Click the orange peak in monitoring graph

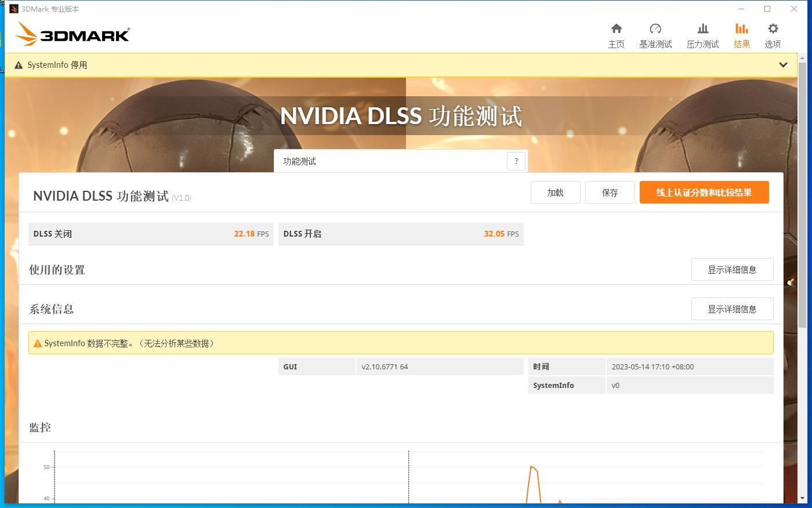pos(531,467)
